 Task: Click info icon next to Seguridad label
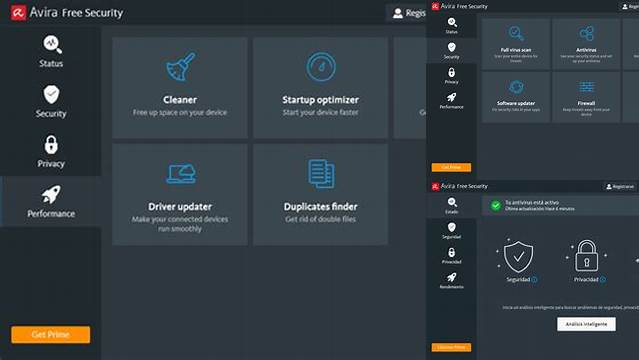coord(534,280)
